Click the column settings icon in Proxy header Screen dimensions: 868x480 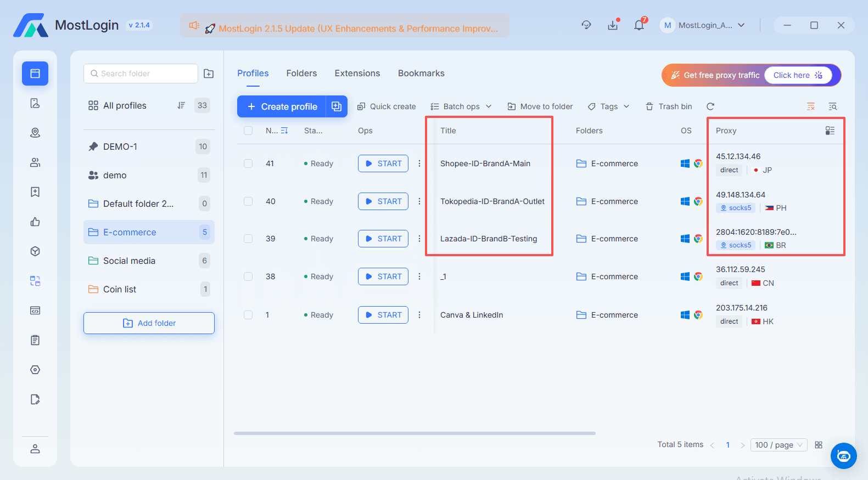[x=830, y=131]
